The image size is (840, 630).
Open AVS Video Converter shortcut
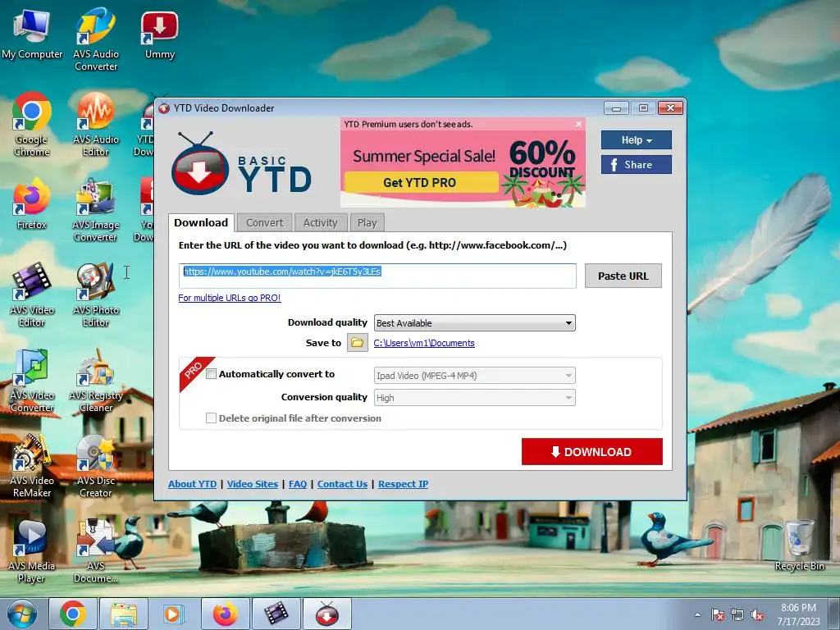pyautogui.click(x=32, y=381)
